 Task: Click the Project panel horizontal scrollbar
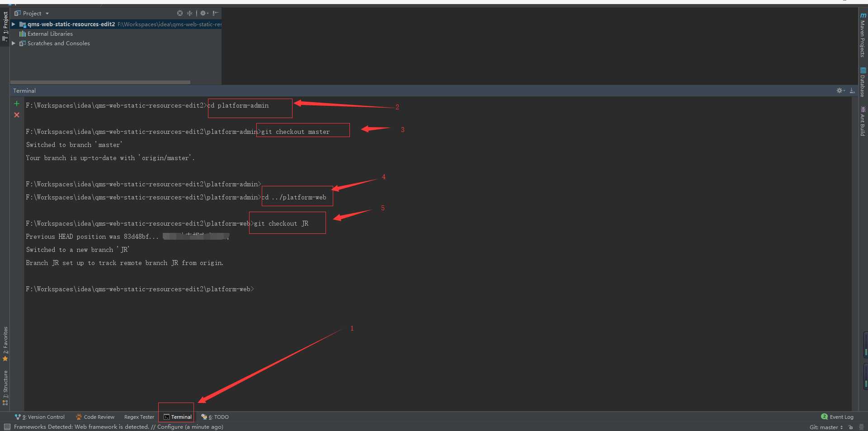100,82
